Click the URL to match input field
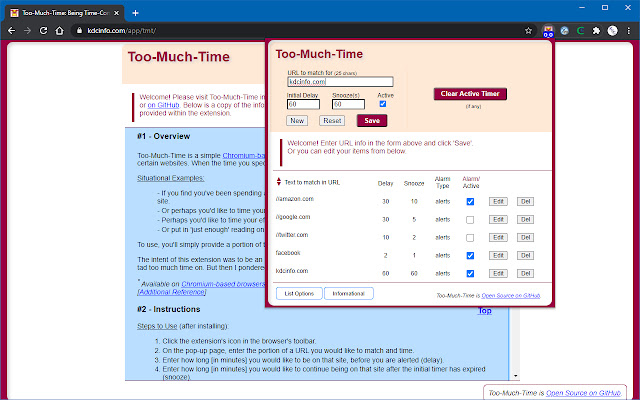This screenshot has width=640, height=400. click(x=340, y=82)
